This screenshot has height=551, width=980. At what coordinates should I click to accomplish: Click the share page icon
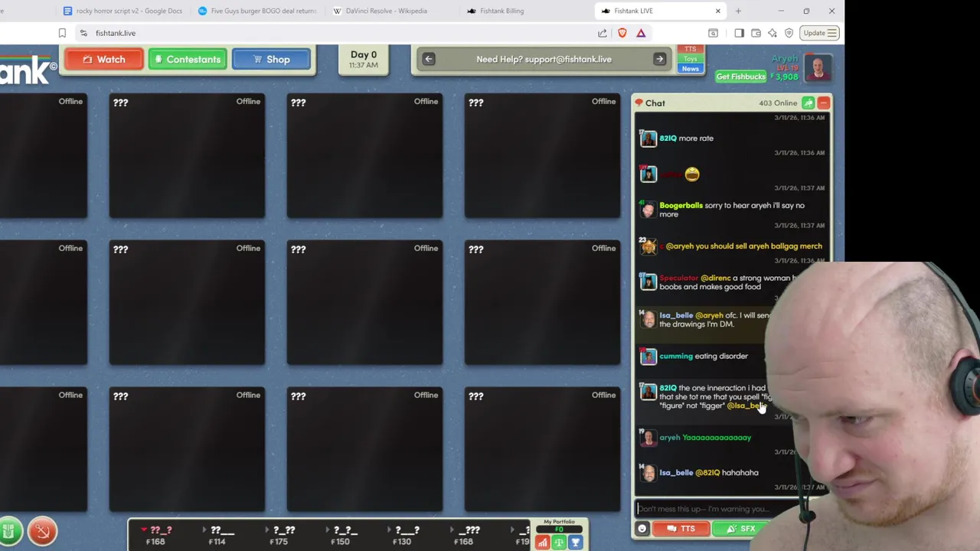pos(603,33)
